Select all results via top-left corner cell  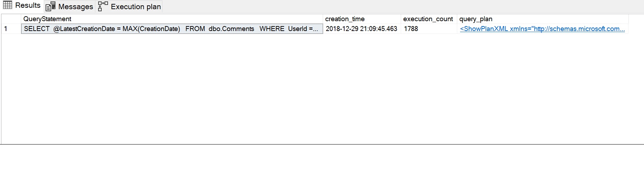coord(11,19)
